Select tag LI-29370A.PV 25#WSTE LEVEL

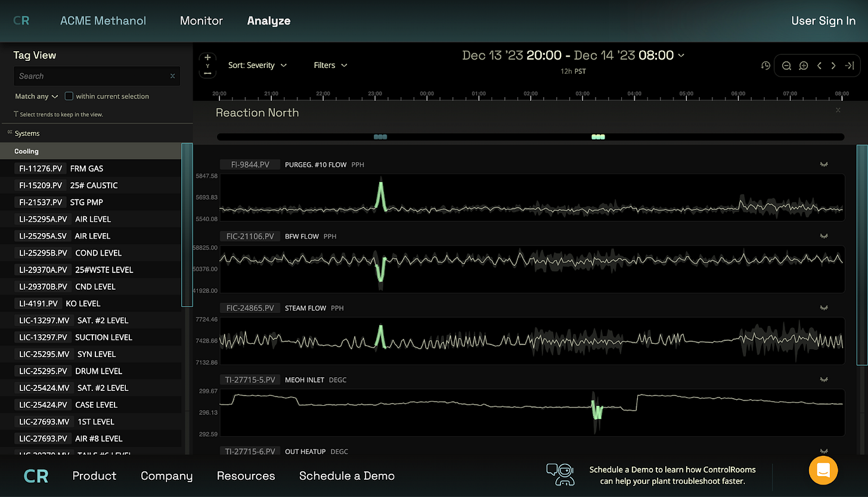(91, 270)
